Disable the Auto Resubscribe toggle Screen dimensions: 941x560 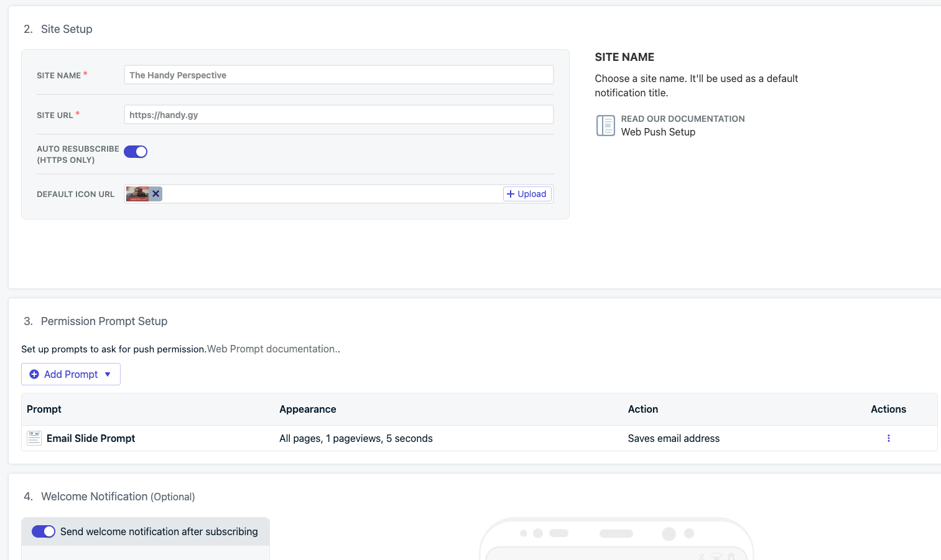coord(136,152)
